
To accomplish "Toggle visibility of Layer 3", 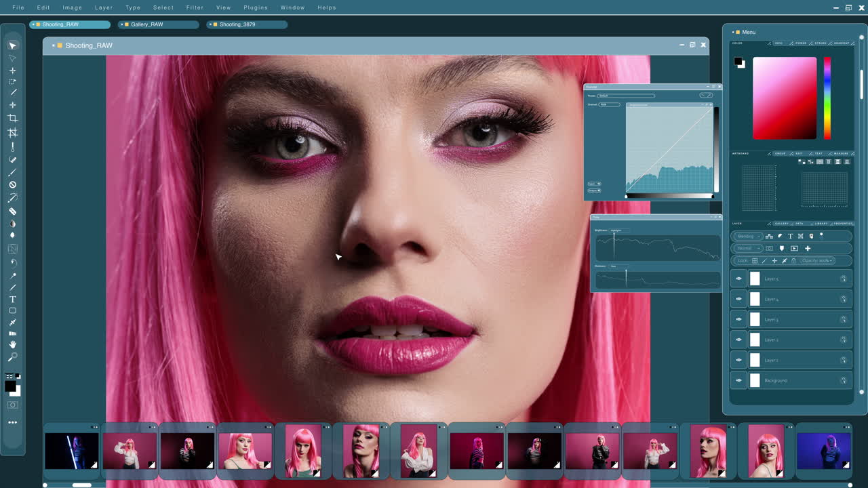I will (x=738, y=319).
